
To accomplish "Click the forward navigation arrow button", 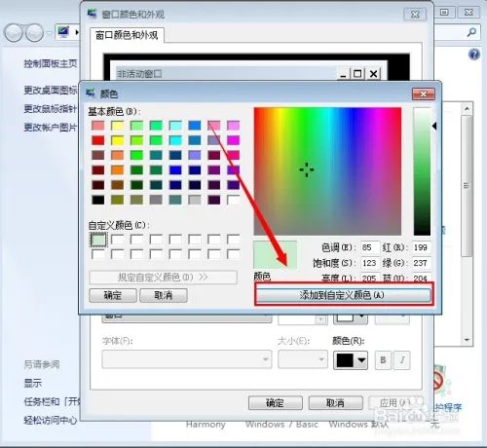I will (x=34, y=33).
